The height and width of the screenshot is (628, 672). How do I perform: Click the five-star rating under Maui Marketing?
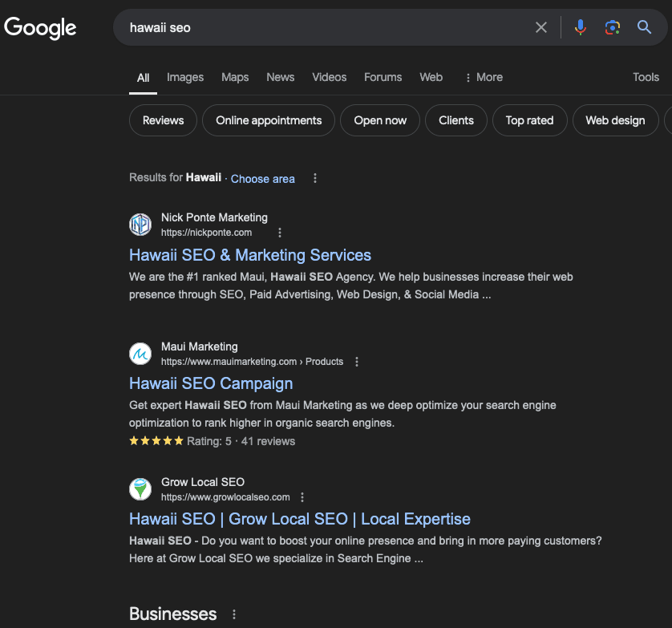point(156,440)
